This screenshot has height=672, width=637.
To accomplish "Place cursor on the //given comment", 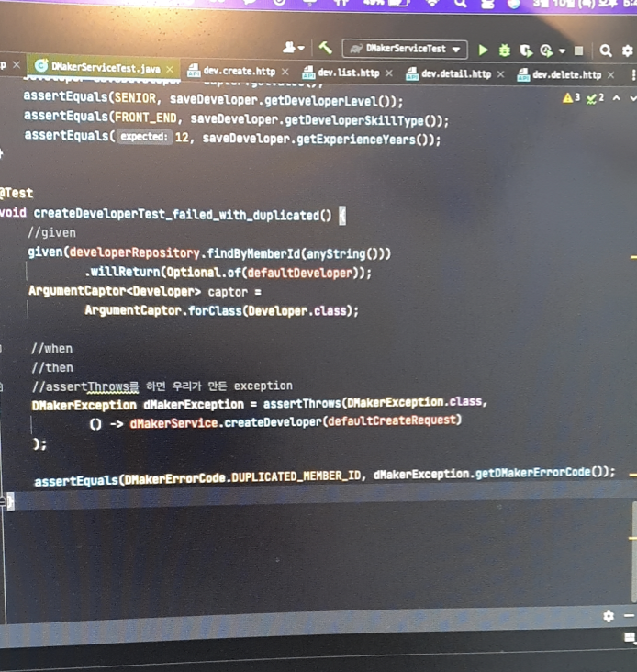I will pyautogui.click(x=51, y=232).
